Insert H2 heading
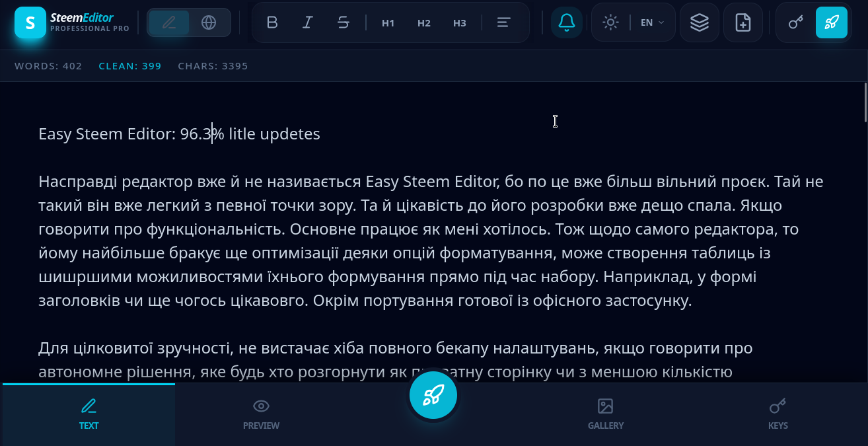The height and width of the screenshot is (446, 868). pyautogui.click(x=424, y=22)
